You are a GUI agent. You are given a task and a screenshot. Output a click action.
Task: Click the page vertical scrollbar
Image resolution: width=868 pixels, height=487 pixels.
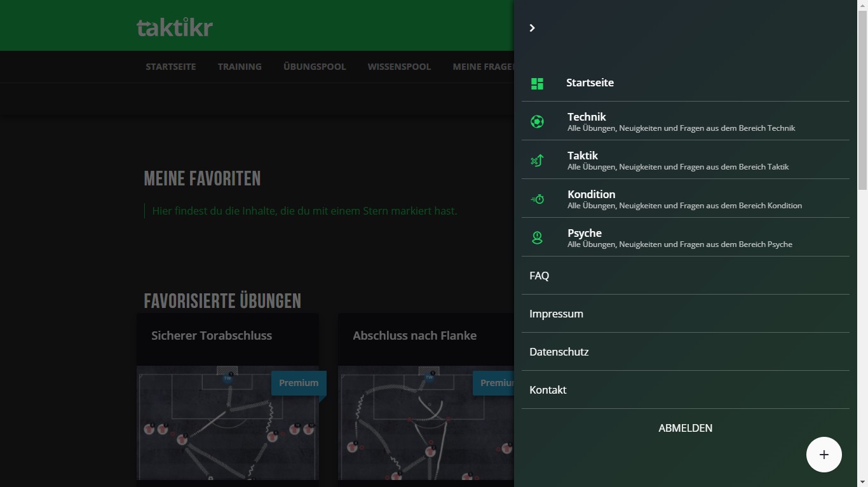tap(862, 95)
